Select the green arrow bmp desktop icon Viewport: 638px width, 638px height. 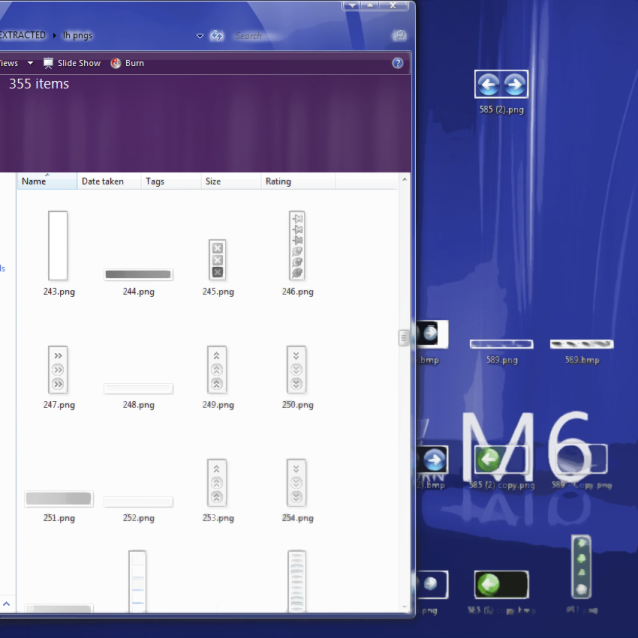[501, 585]
